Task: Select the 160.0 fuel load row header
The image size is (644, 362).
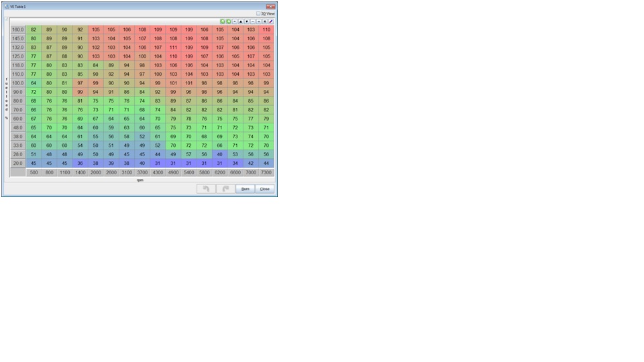Action: coord(17,29)
